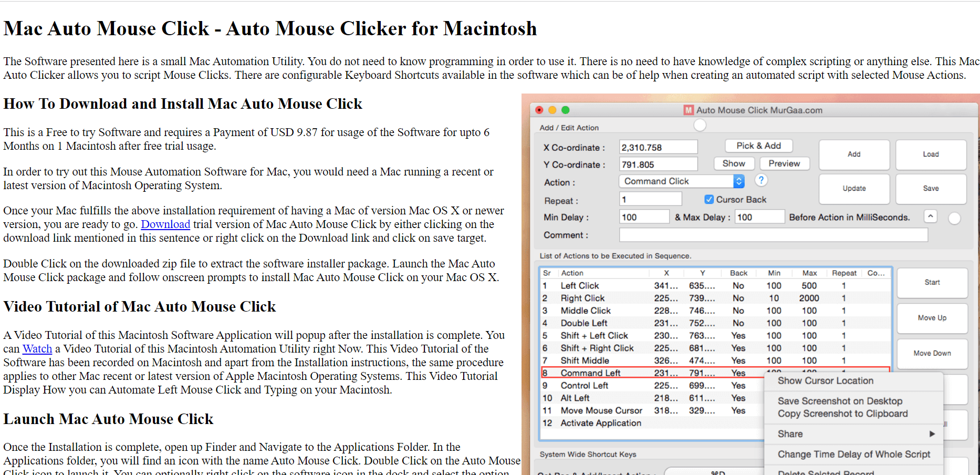Click the Min Delay input field
Screen dimensions: 980x475
pos(644,217)
